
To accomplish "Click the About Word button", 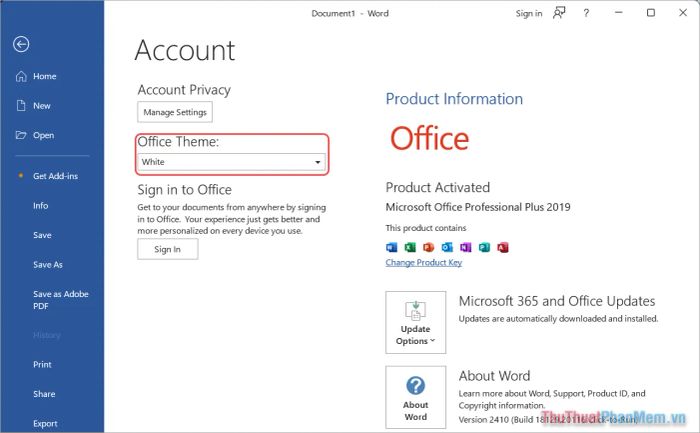I will click(x=416, y=397).
